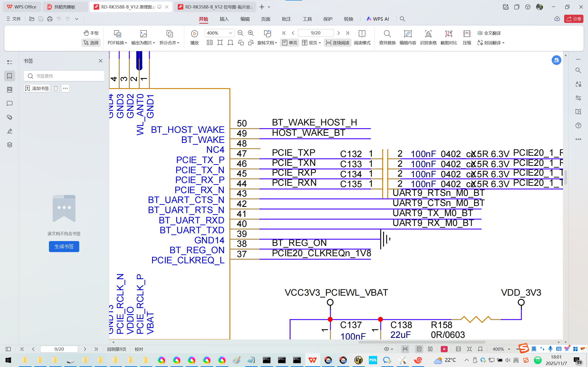Click the zoom out magnifier icon

click(x=240, y=33)
